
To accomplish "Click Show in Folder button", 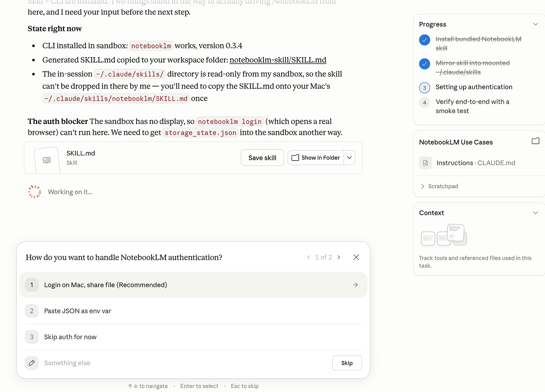I will click(316, 158).
